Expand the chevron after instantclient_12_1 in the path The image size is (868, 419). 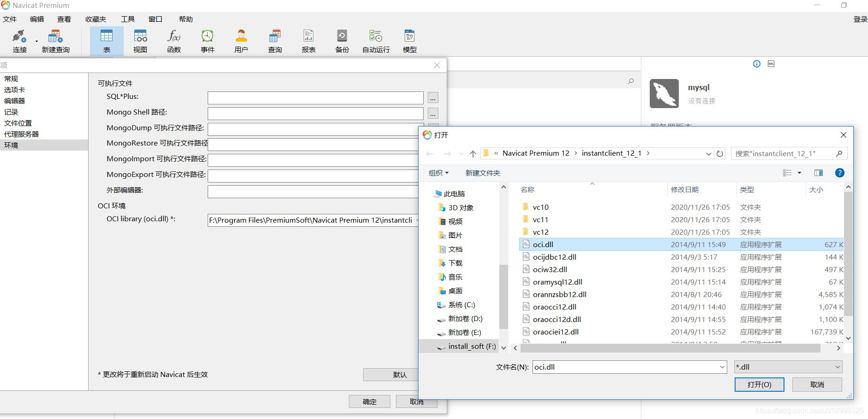coord(648,153)
